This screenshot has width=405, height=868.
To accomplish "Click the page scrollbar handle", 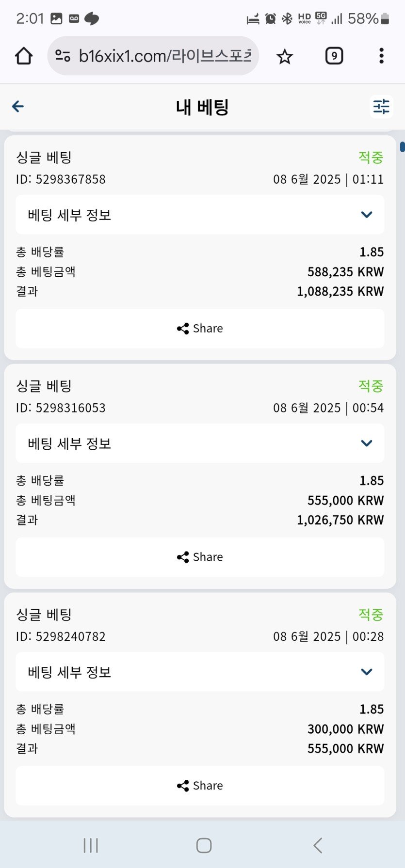I will [x=402, y=146].
